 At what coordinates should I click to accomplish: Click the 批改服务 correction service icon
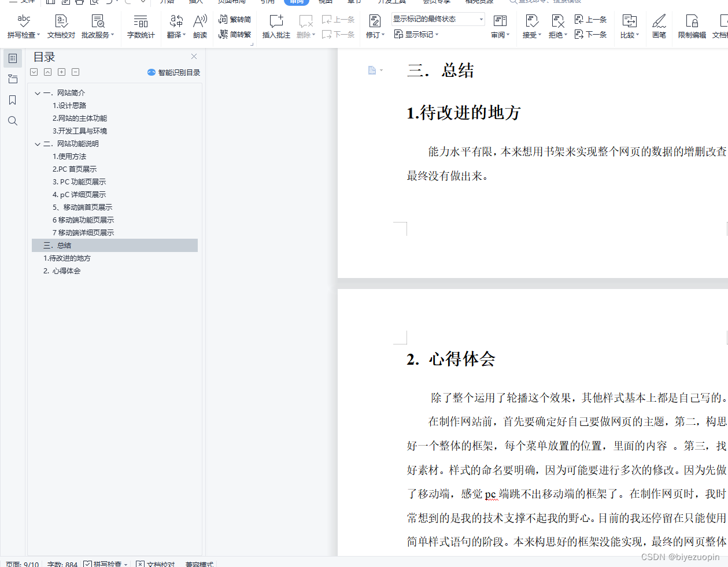coord(98,21)
